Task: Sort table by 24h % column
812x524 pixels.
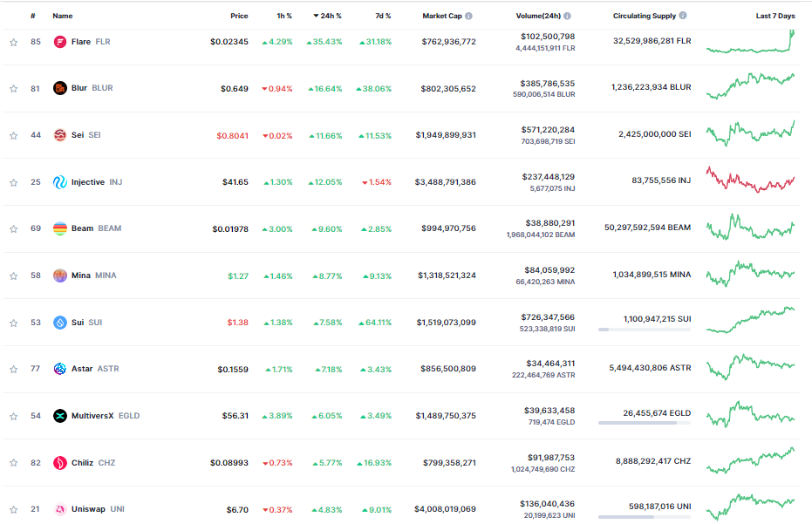Action: pos(327,16)
